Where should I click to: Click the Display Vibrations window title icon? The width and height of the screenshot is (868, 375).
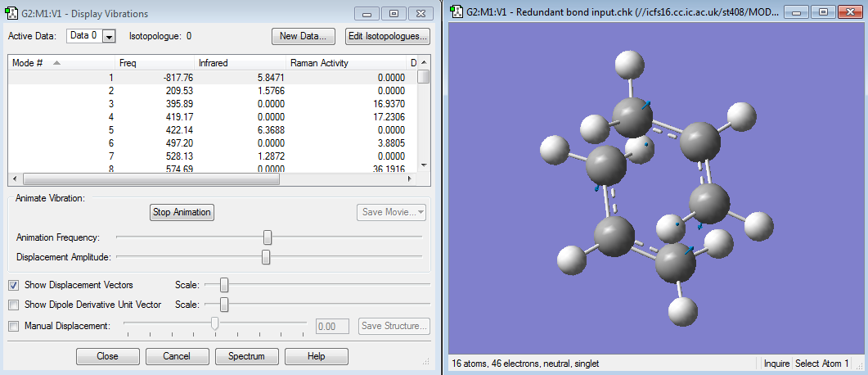tap(11, 13)
